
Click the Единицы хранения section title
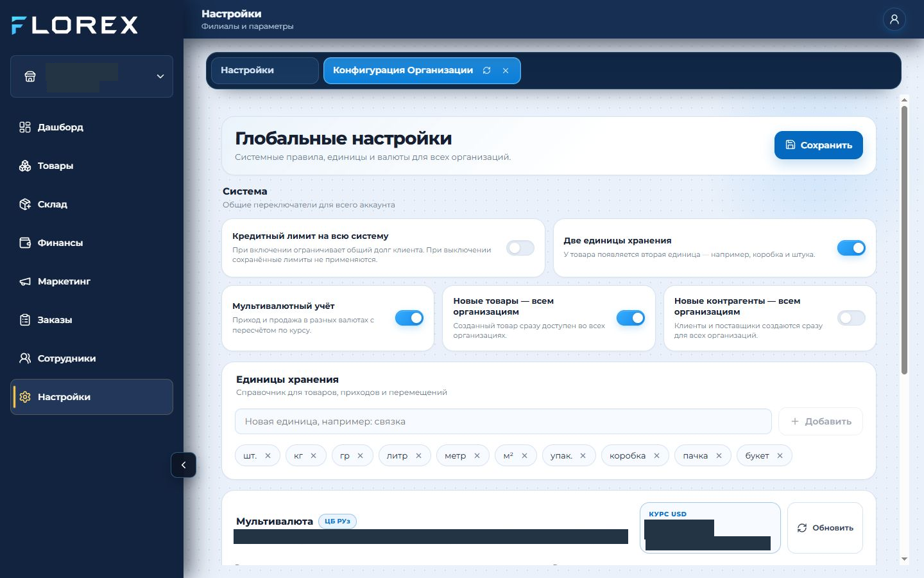[287, 380]
